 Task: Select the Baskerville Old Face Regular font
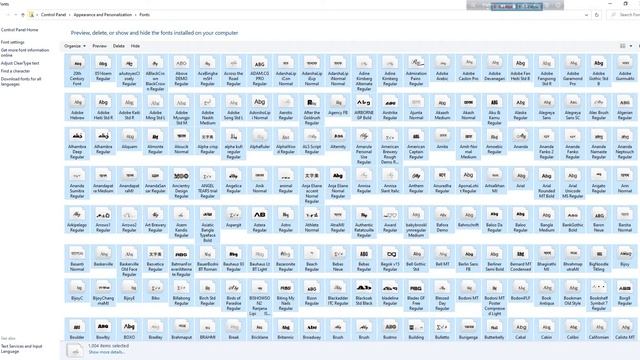pos(129,262)
